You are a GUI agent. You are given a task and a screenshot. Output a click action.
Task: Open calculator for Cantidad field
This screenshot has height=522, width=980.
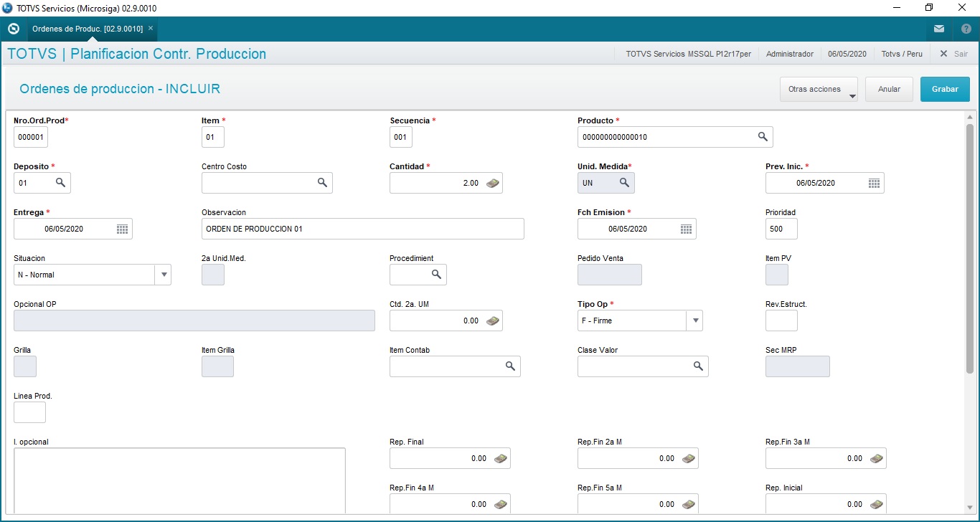(493, 183)
